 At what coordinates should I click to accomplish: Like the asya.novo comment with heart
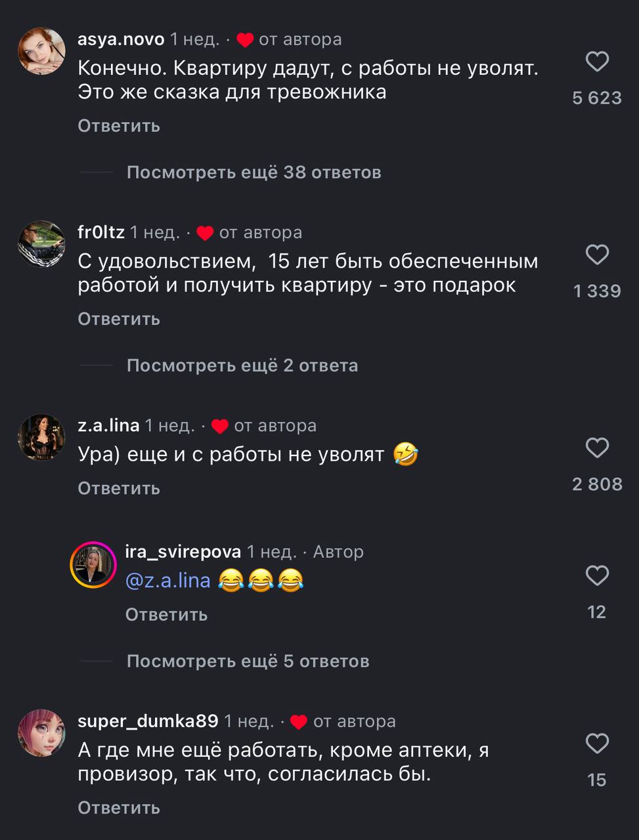click(x=596, y=62)
